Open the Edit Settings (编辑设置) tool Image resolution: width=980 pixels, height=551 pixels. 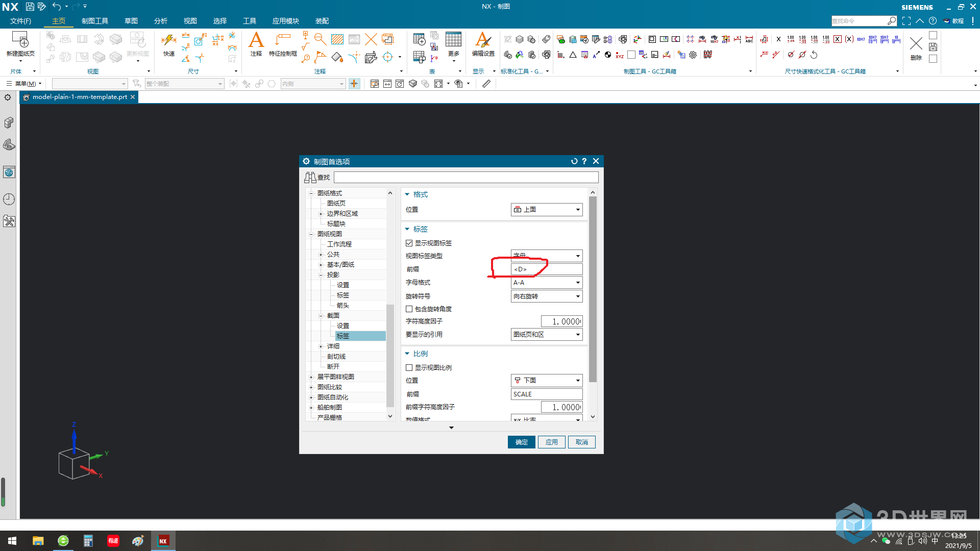pos(483,44)
